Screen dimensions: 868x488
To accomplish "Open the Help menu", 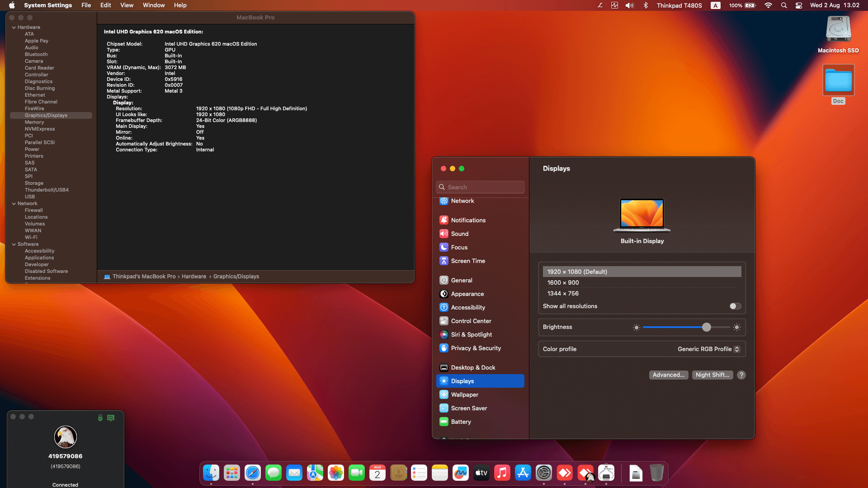I will tap(180, 5).
